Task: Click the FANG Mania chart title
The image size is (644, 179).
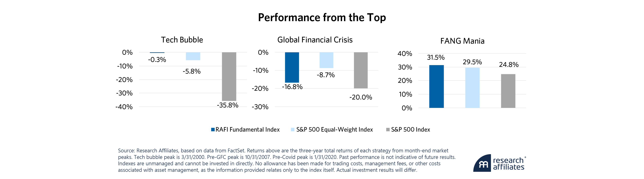Action: [x=462, y=41]
